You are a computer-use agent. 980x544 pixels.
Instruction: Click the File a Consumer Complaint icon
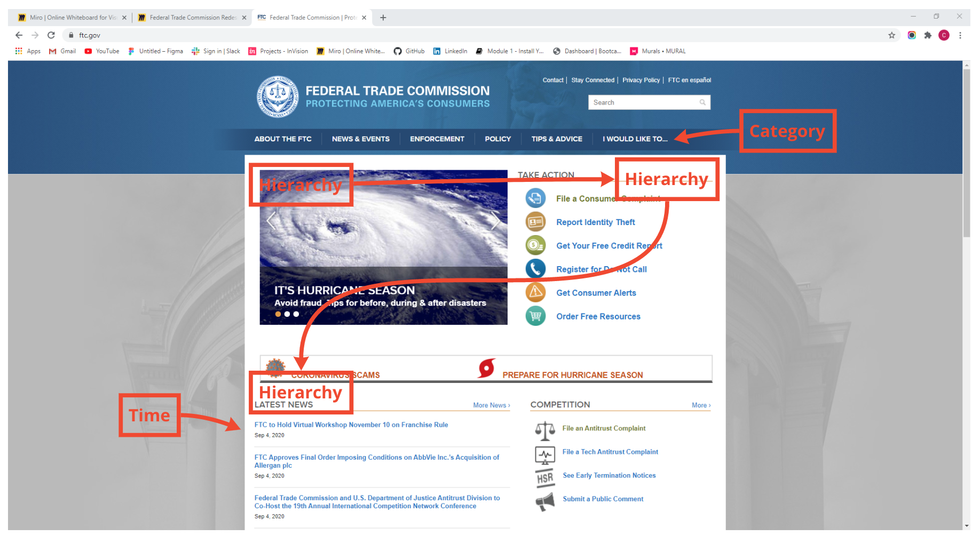[x=535, y=198]
